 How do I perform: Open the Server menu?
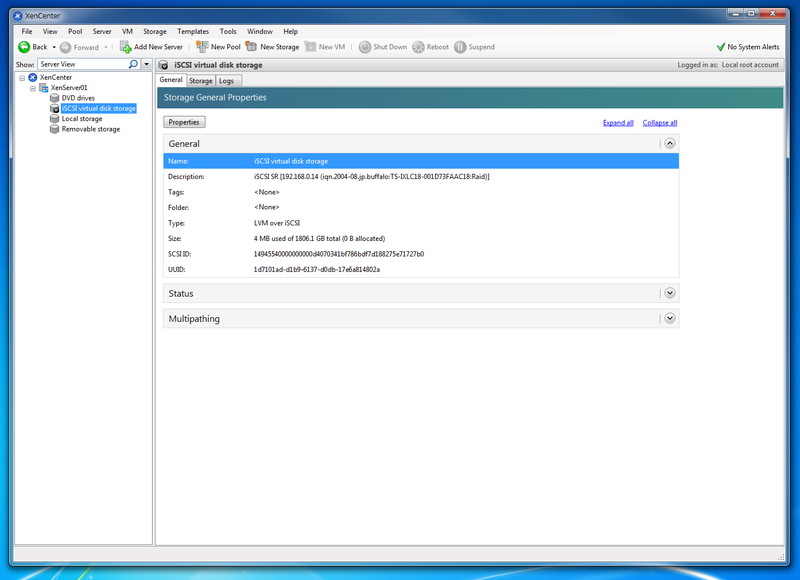[x=102, y=32]
